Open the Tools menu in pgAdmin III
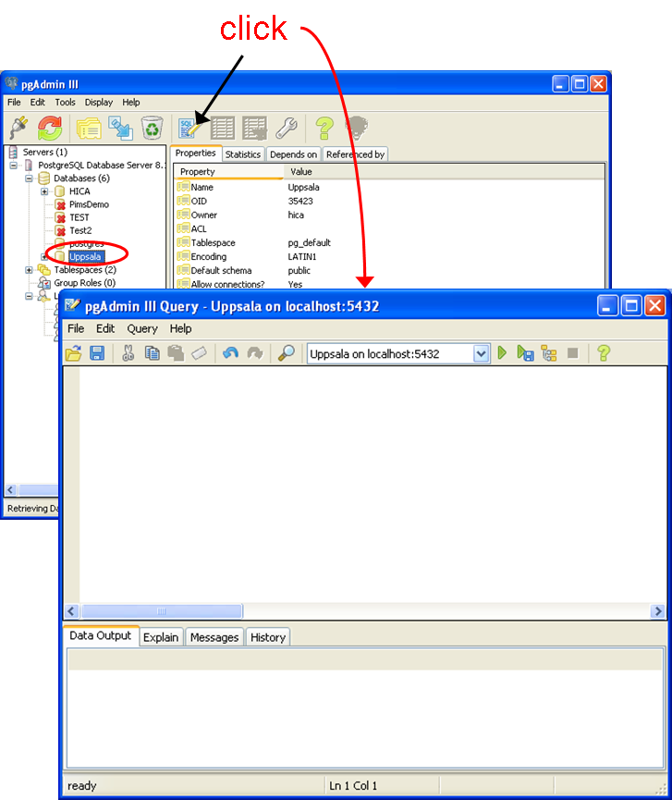 (66, 103)
